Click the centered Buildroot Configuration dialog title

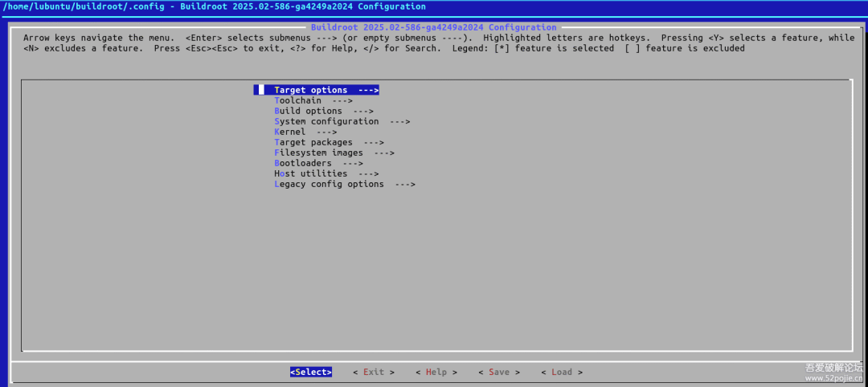click(x=433, y=27)
